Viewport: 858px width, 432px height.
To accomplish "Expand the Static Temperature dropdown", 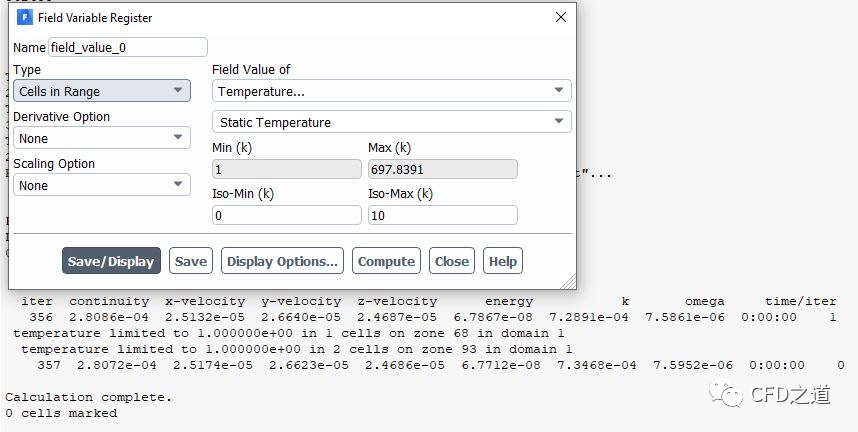I will [391, 122].
